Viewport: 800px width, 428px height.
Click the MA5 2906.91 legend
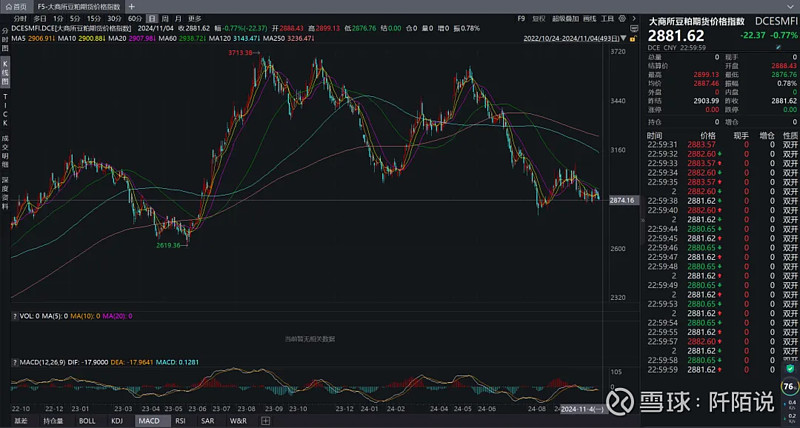click(33, 38)
